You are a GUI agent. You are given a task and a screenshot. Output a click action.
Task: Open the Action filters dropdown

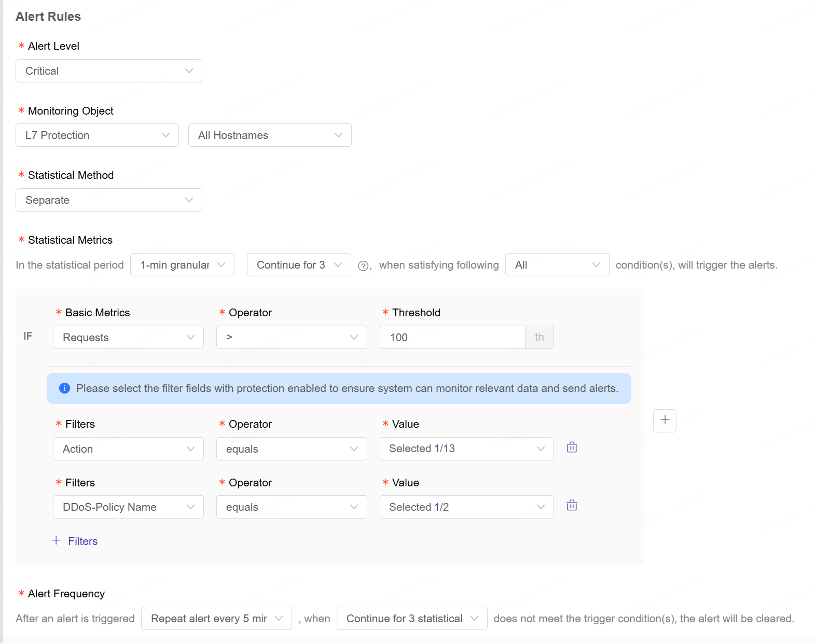tap(128, 449)
